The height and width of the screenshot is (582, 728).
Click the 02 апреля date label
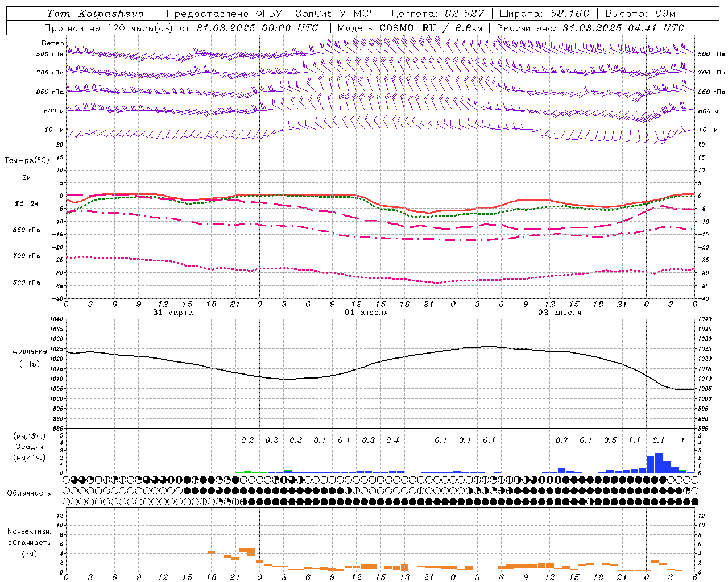click(x=560, y=312)
